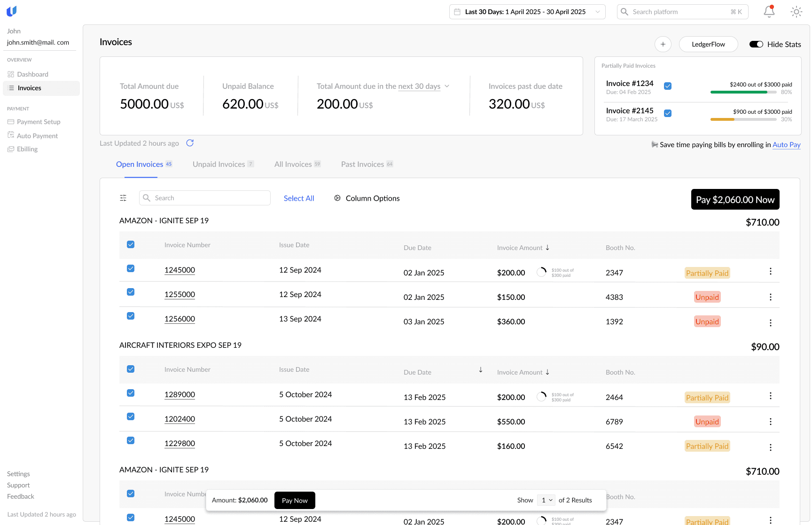
Task: Toggle the Hide Stats switch
Action: (756, 44)
